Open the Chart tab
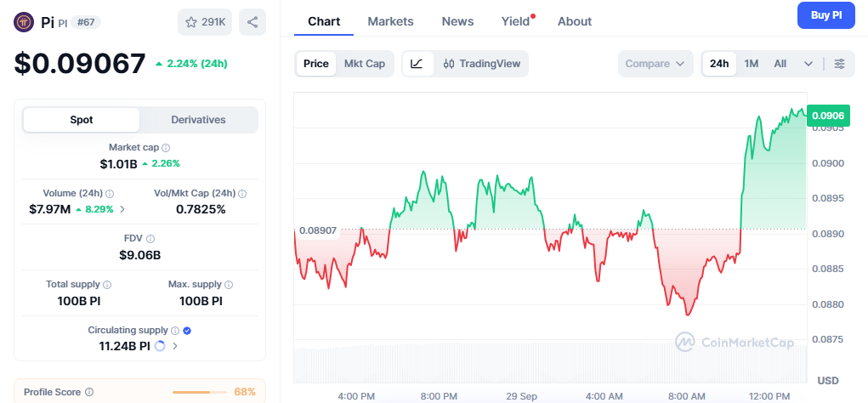 click(324, 21)
